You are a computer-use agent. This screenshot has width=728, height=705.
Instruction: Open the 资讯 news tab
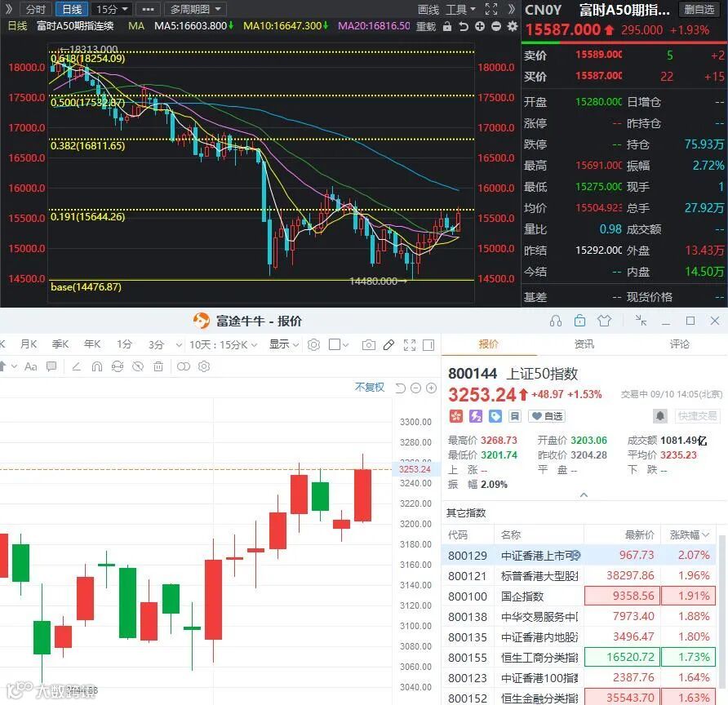(584, 344)
